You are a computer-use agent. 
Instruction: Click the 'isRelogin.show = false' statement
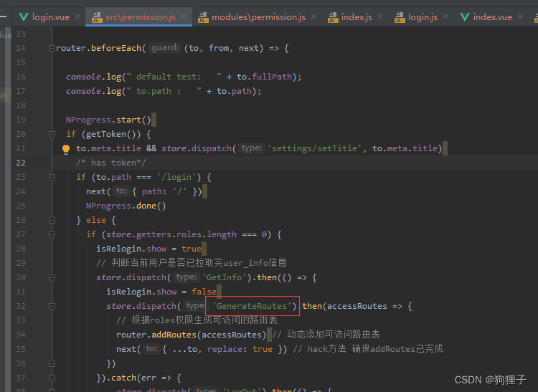pos(161,292)
